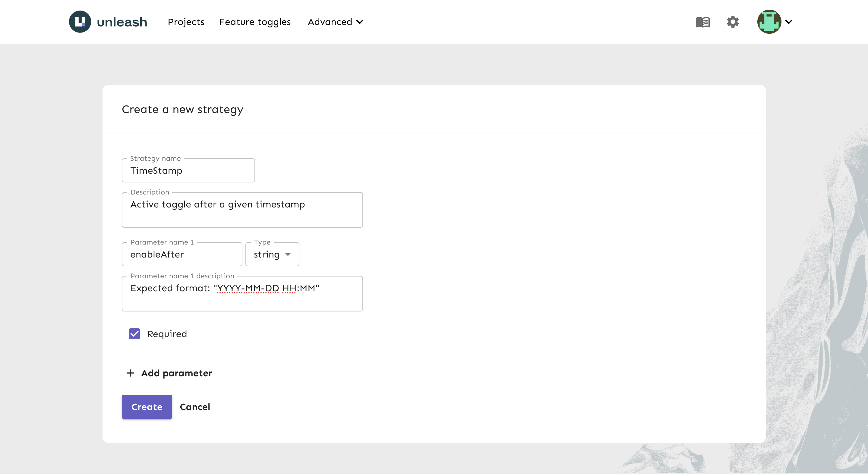Click the Unleash logo icon

[80, 22]
